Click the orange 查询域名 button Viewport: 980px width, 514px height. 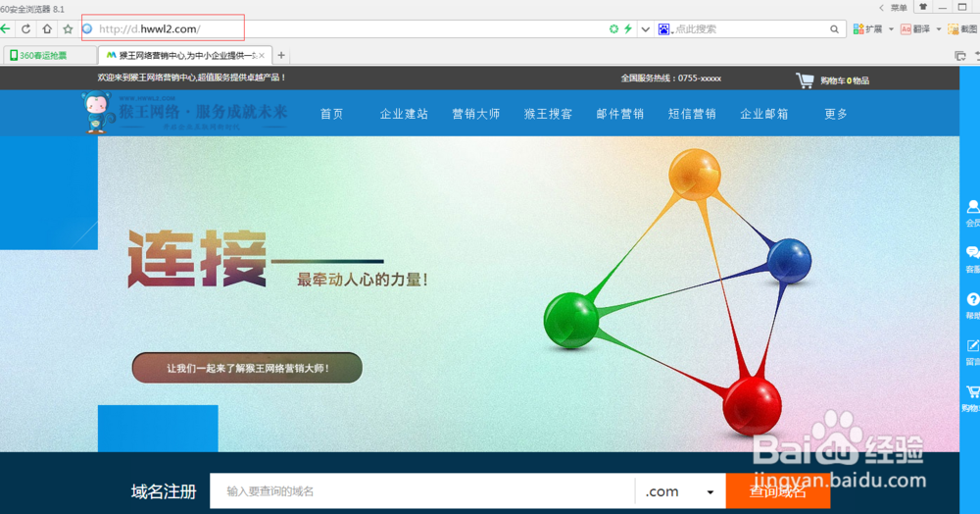[x=777, y=490]
